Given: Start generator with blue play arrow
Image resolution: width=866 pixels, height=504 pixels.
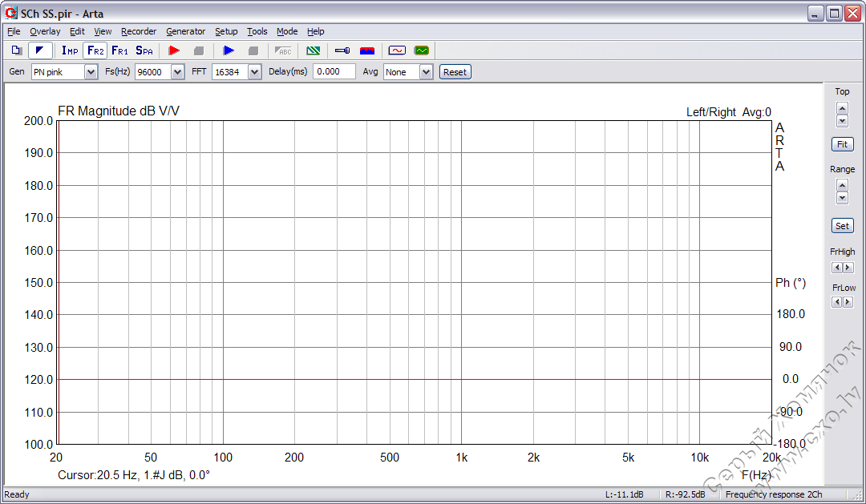Looking at the screenshot, I should click(x=229, y=50).
